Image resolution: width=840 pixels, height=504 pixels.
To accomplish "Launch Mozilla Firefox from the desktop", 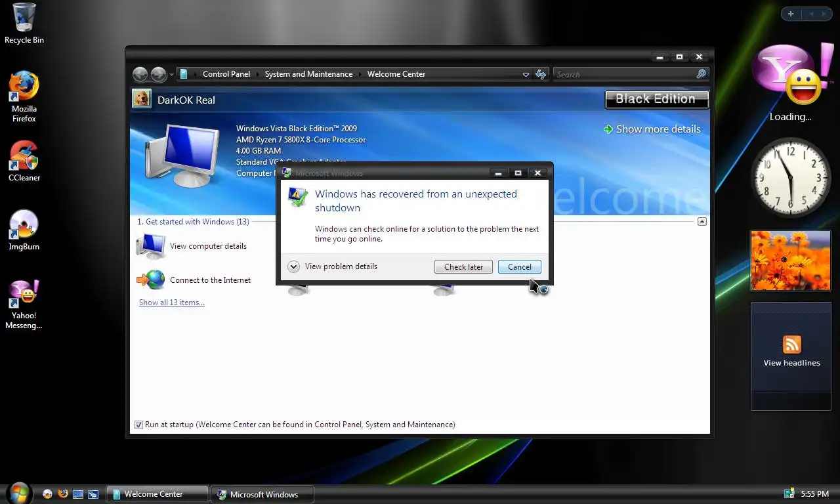I will [x=24, y=97].
